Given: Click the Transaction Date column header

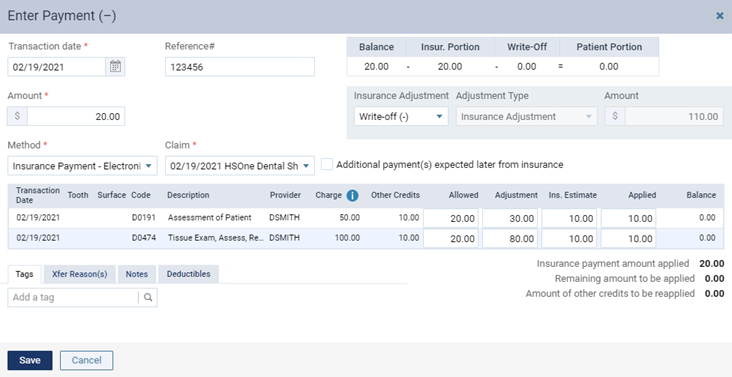Looking at the screenshot, I should [38, 195].
